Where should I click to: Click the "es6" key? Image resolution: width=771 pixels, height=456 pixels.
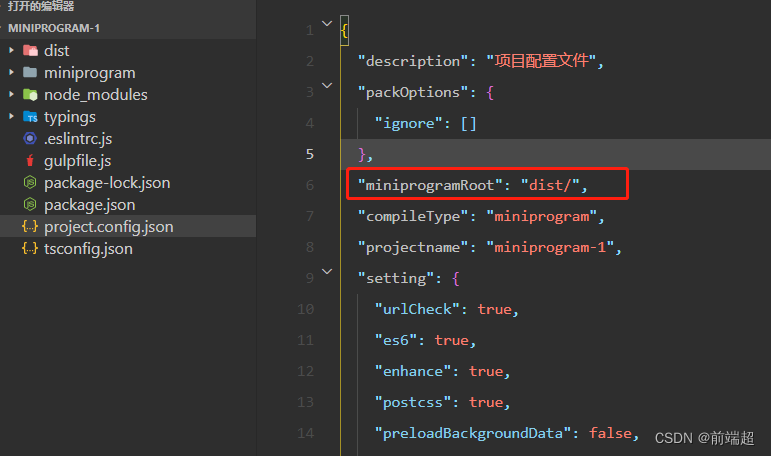click(x=396, y=340)
